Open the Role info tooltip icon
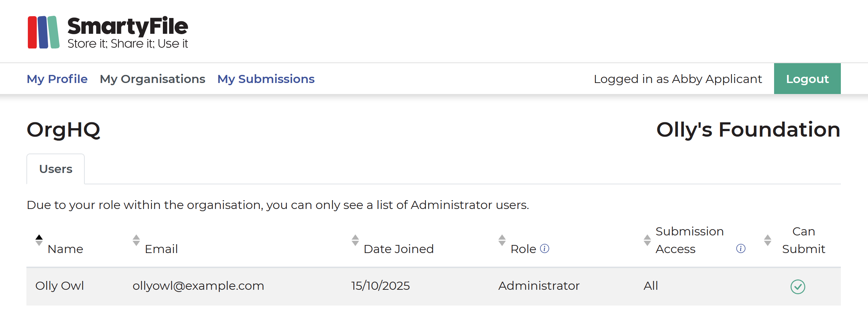This screenshot has width=868, height=332. [x=545, y=249]
